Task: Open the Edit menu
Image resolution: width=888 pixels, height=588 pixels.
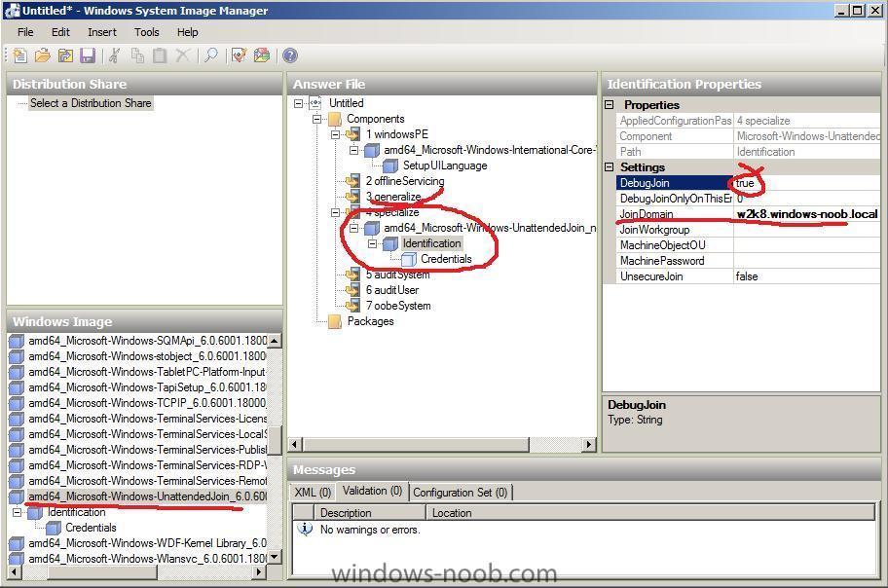Action: [60, 32]
